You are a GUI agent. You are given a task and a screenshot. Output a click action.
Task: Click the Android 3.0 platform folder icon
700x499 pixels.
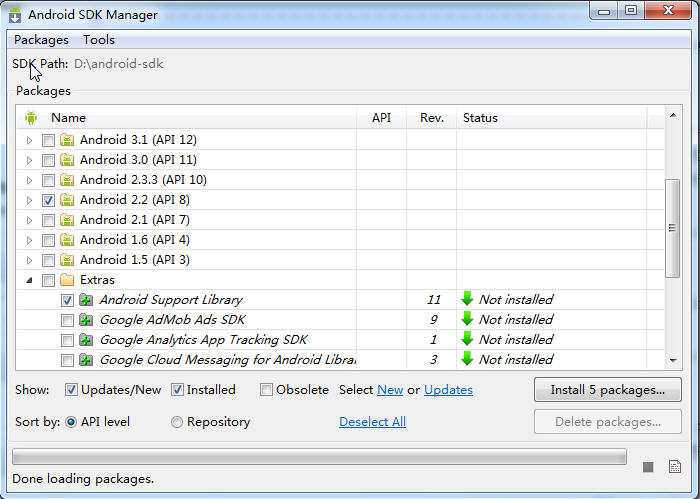coord(67,160)
